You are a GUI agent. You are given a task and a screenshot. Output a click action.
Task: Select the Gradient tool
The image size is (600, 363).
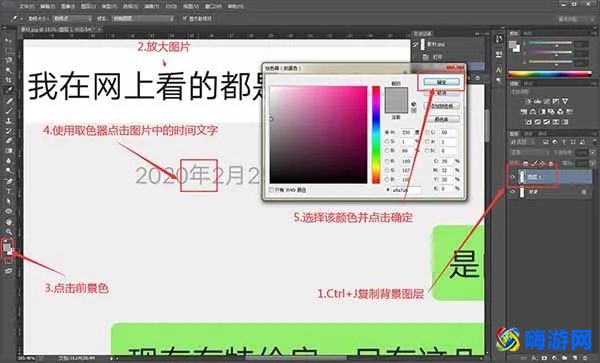pos(8,151)
